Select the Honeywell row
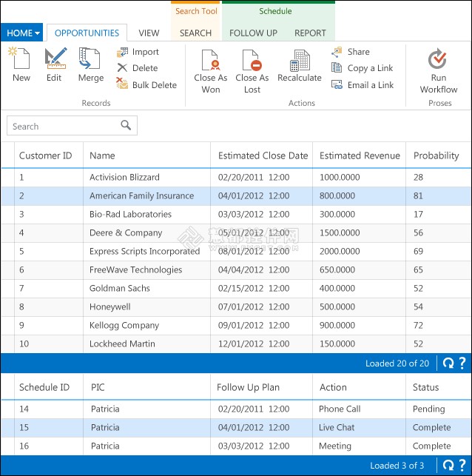The image size is (472, 476). click(x=236, y=307)
